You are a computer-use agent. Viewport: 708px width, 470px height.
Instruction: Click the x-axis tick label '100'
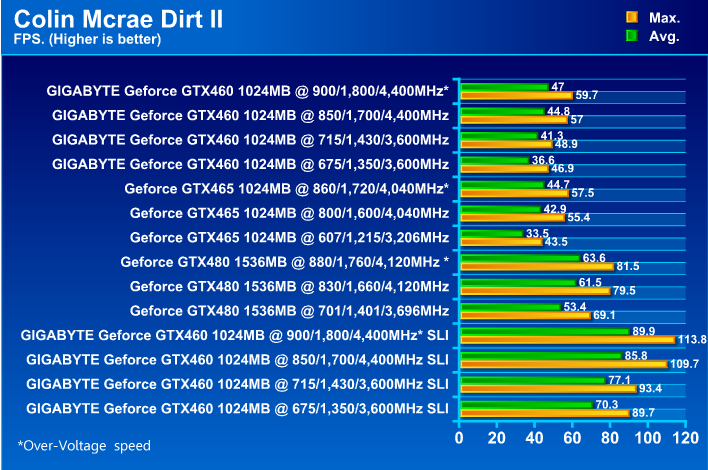tap(648, 437)
